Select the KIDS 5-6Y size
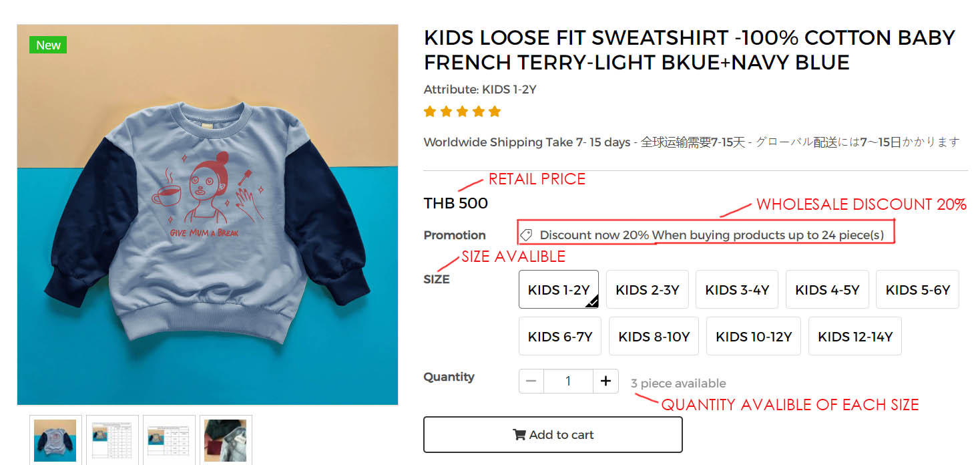This screenshot has width=980, height=465. pyautogui.click(x=917, y=289)
